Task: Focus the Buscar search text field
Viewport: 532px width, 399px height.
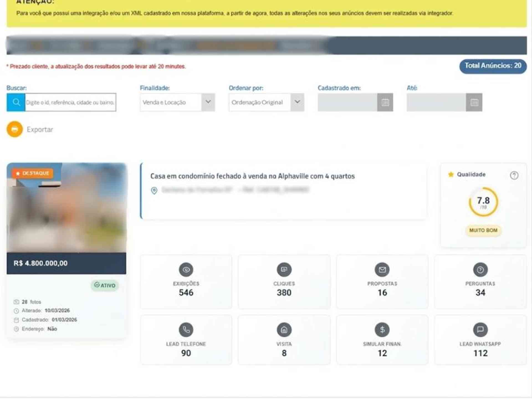Action: 70,102
